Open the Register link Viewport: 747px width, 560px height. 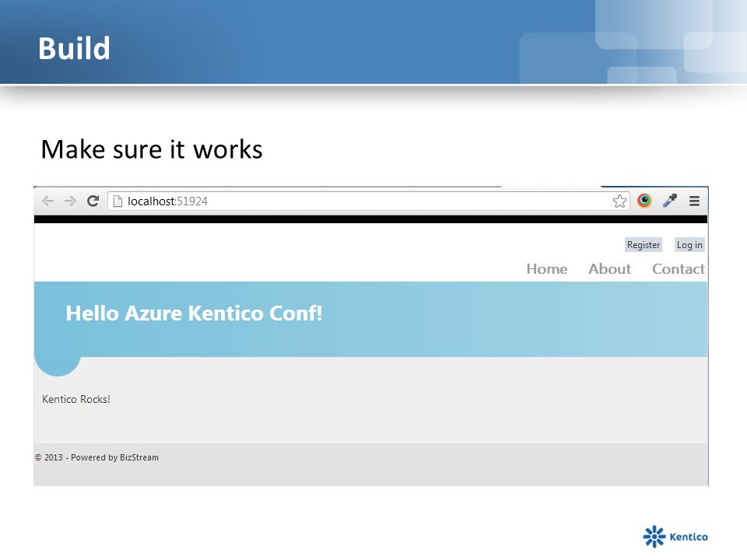(644, 245)
